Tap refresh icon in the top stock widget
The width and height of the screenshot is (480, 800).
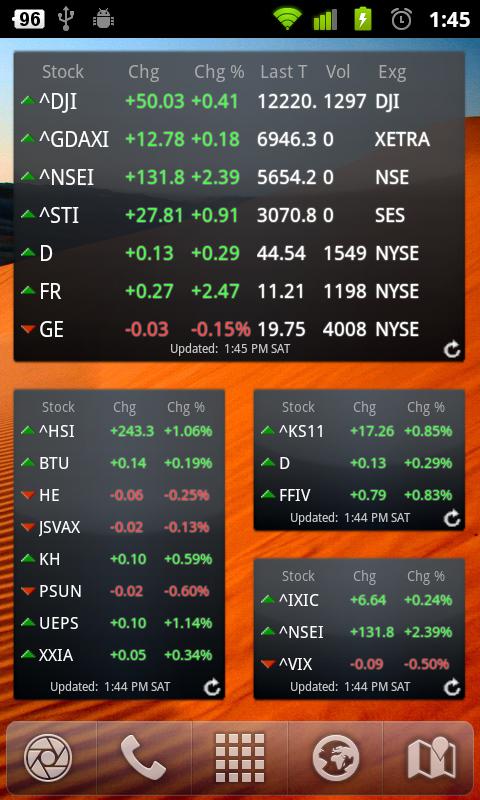point(451,349)
